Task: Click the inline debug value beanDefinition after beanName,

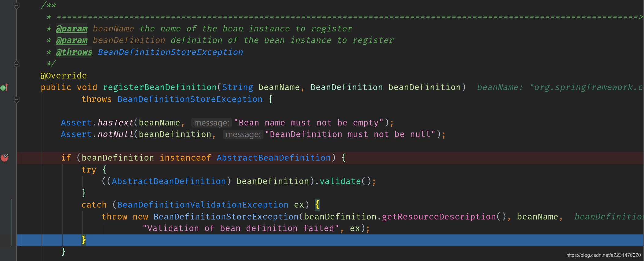Action: [x=609, y=217]
